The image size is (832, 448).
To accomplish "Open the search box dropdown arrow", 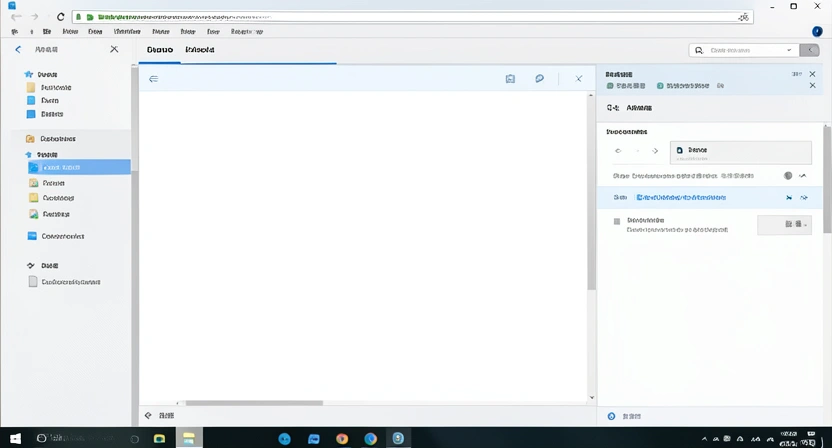I will point(789,50).
